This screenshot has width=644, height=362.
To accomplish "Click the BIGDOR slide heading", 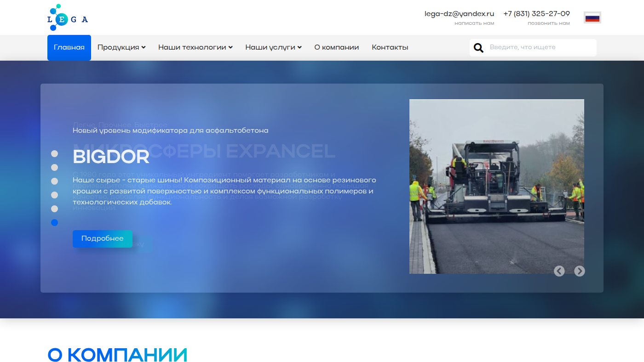I will point(111,158).
